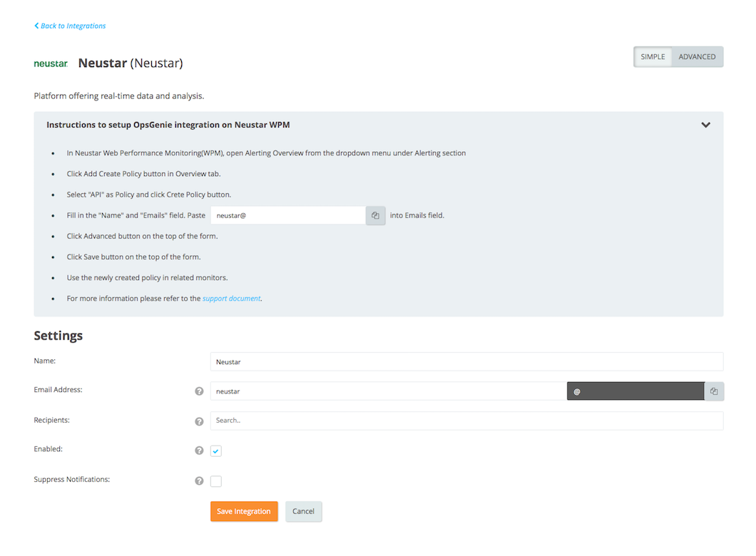Click "Platform offering real-time data and analysis."
Image resolution: width=756 pixels, height=556 pixels.
click(119, 96)
